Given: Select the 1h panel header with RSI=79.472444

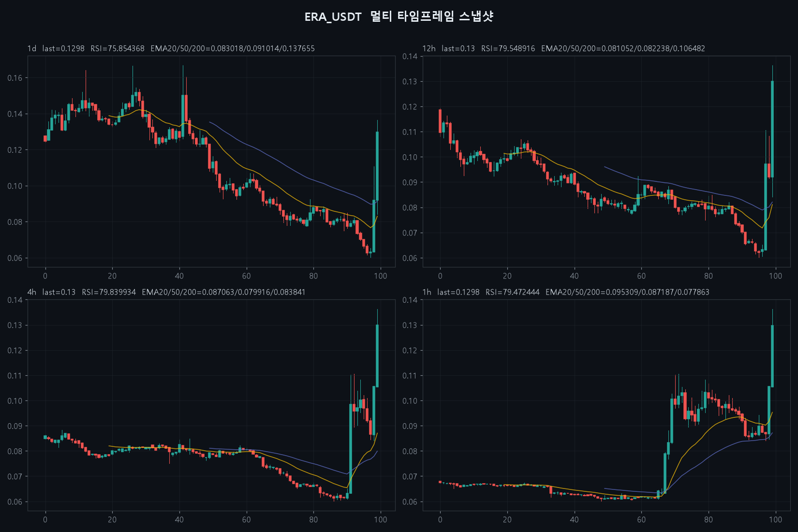Looking at the screenshot, I should coord(566,292).
